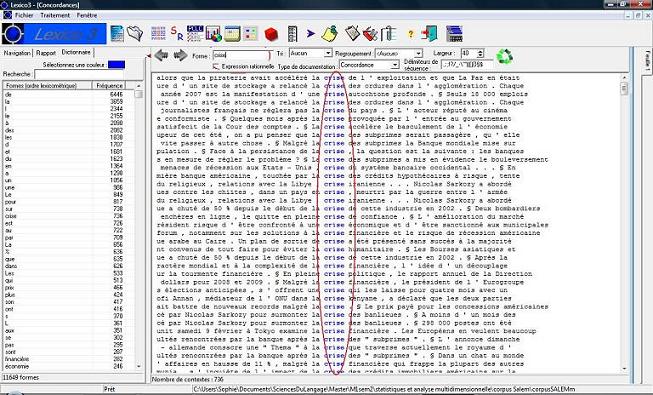The height and width of the screenshot is (395, 653).
Task: Click the Fréquence column header
Action: pyautogui.click(x=110, y=85)
